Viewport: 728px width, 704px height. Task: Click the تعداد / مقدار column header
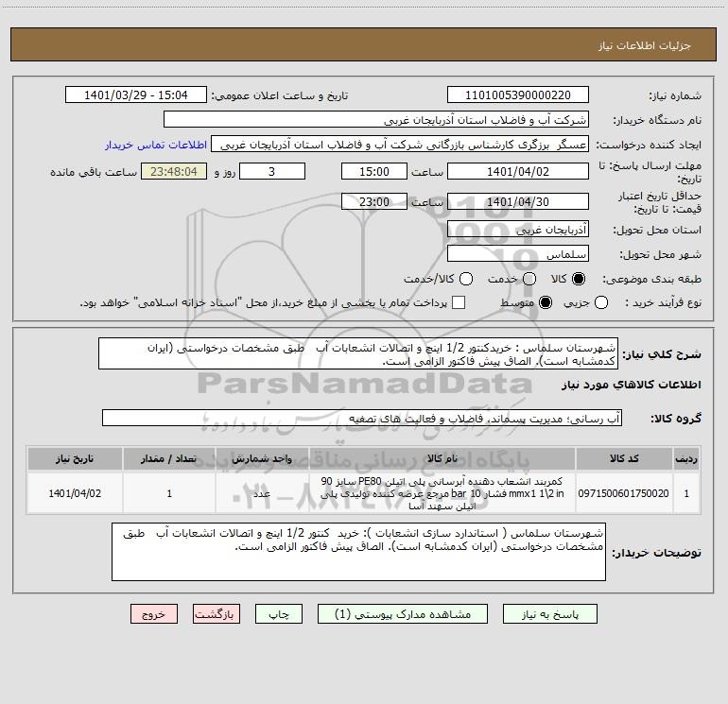pos(169,459)
